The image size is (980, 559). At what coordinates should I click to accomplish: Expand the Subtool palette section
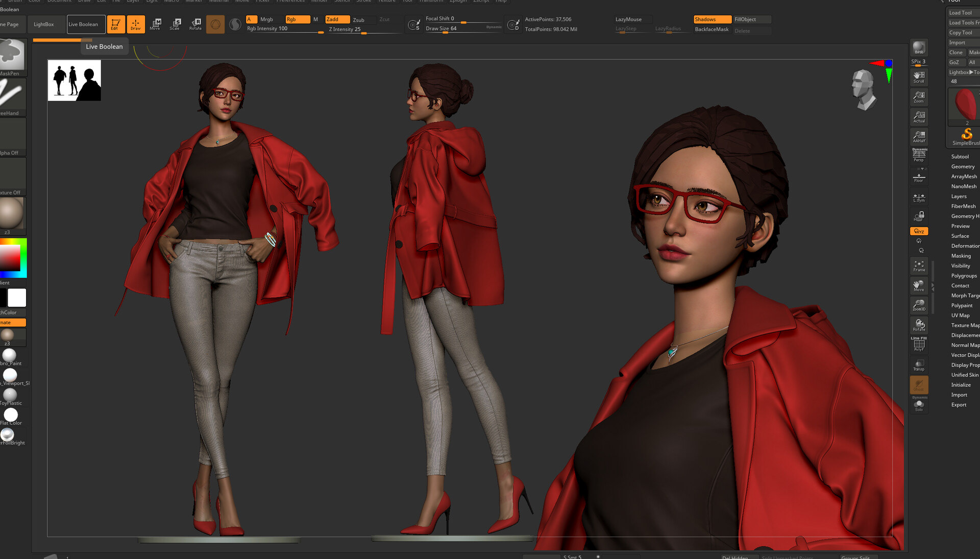coord(960,157)
